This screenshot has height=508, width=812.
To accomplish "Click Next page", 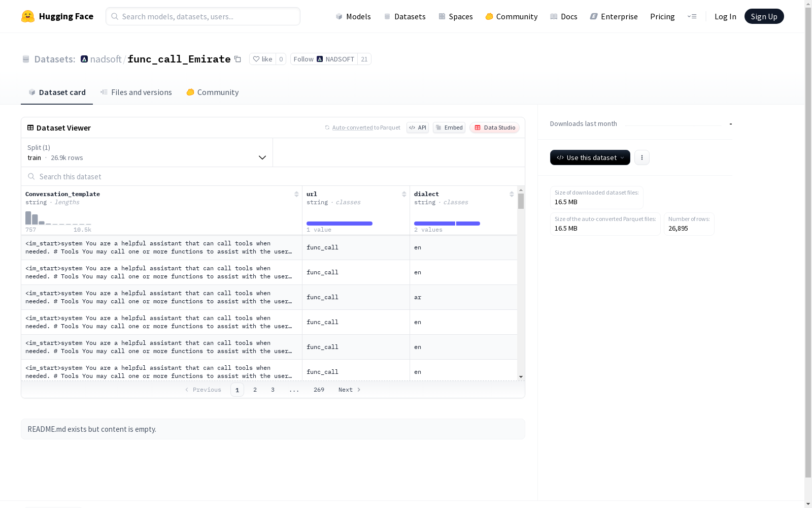I will (x=350, y=390).
